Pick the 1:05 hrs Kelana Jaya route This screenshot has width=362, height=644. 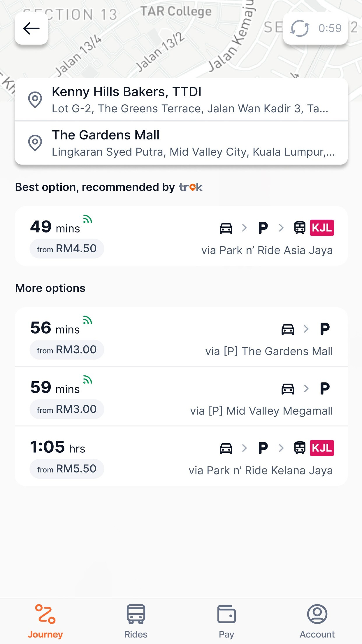click(x=181, y=456)
